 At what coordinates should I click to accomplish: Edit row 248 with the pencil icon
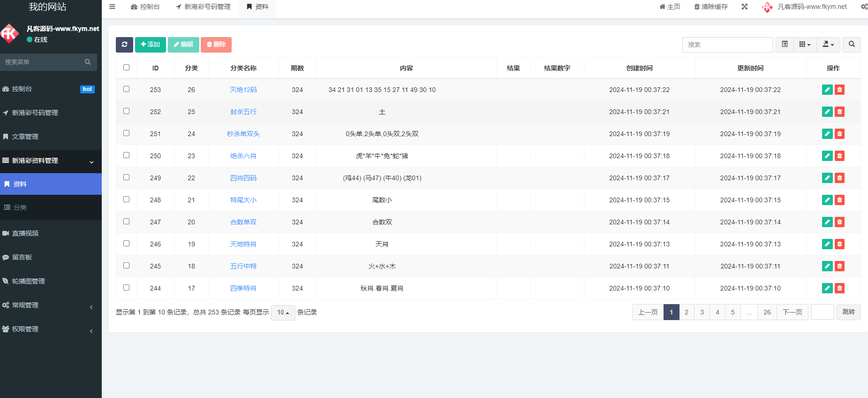[x=827, y=200]
